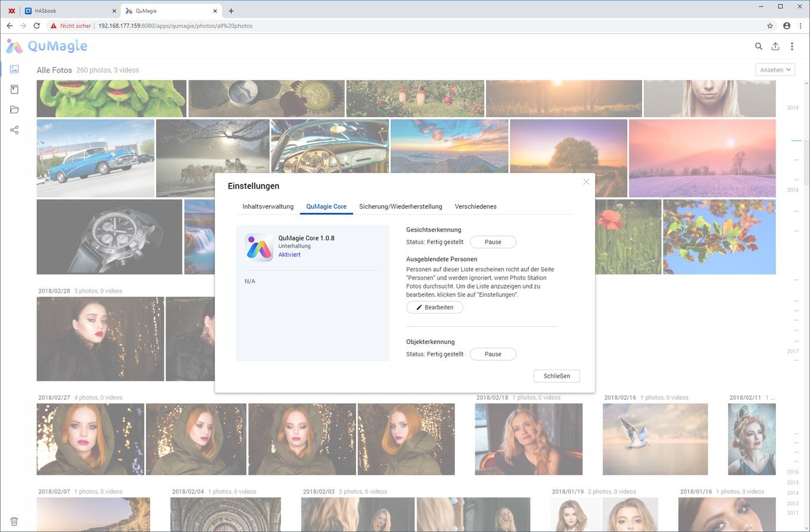This screenshot has width=810, height=532.
Task: Click the QuMagie Core app icon
Action: click(x=259, y=246)
